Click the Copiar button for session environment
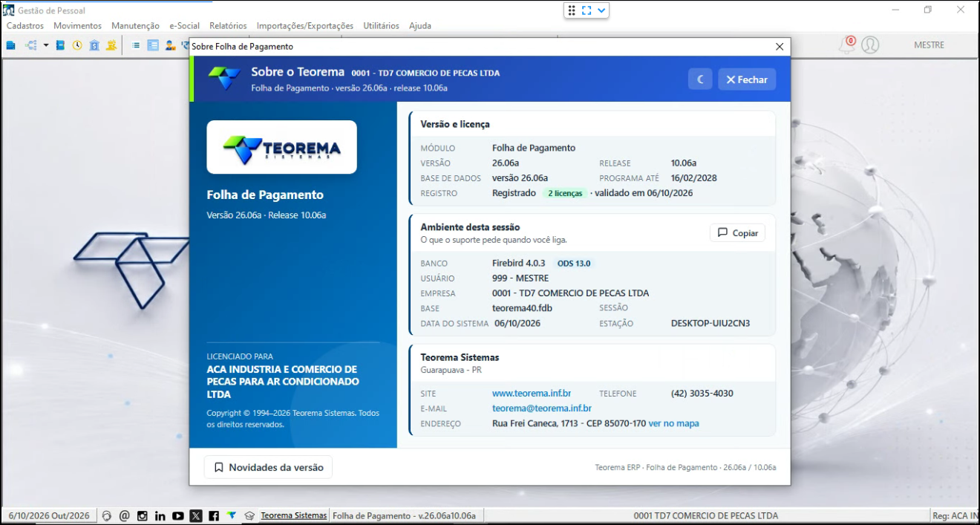This screenshot has width=980, height=525. pyautogui.click(x=737, y=233)
